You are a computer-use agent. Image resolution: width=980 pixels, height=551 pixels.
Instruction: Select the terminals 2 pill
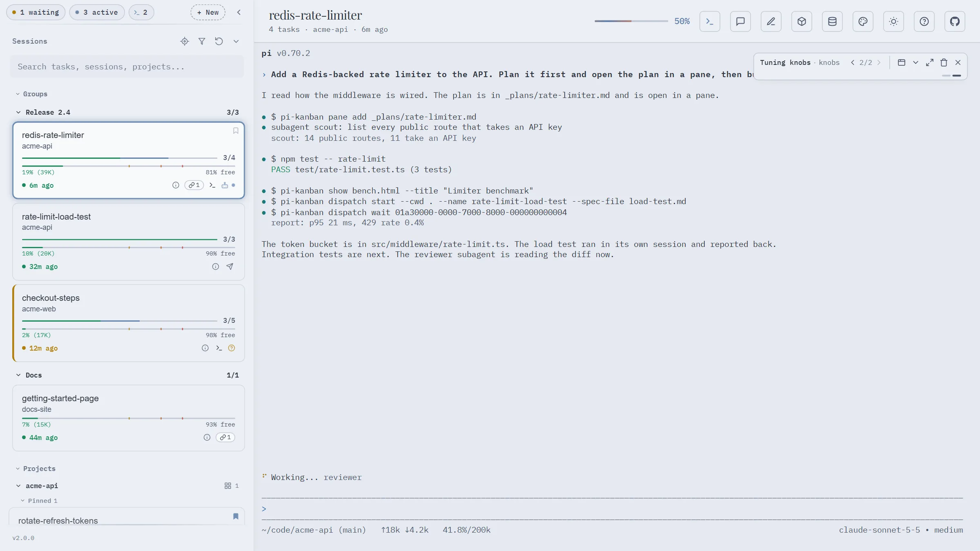coord(141,12)
